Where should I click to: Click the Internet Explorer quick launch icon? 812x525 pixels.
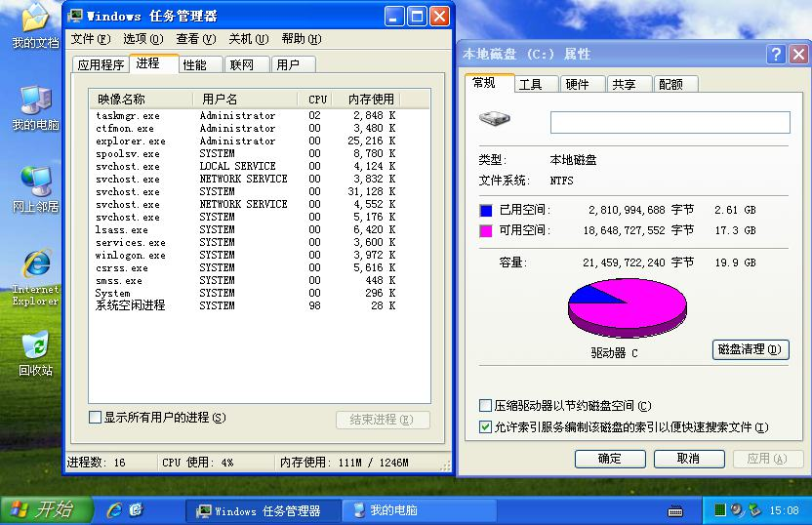point(114,509)
